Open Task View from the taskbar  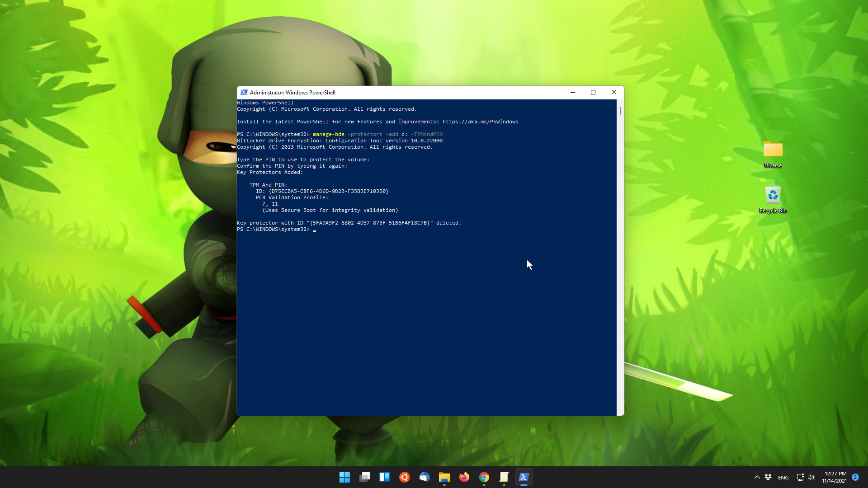[x=365, y=477]
